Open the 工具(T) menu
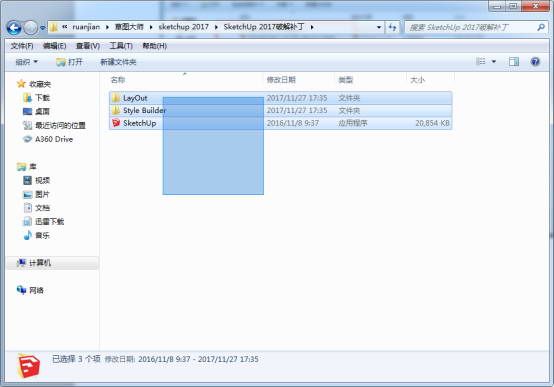Screen dimensions: 554x387 121,46
